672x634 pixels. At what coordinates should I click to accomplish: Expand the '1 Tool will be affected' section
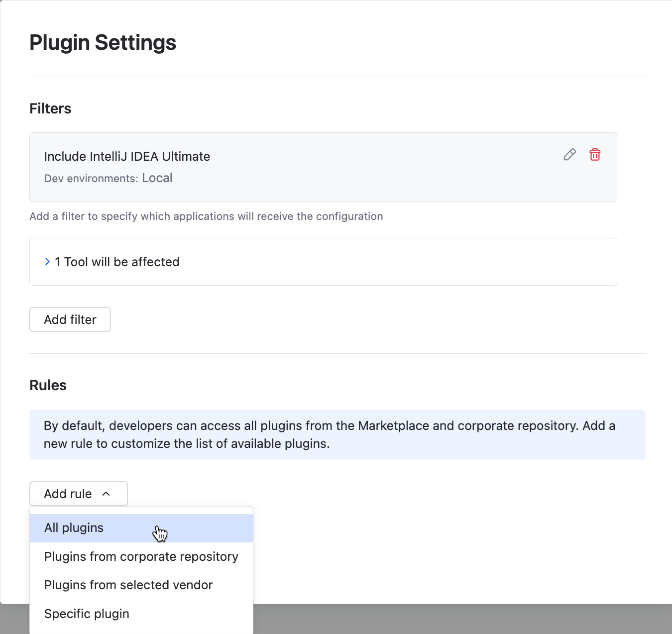point(117,261)
